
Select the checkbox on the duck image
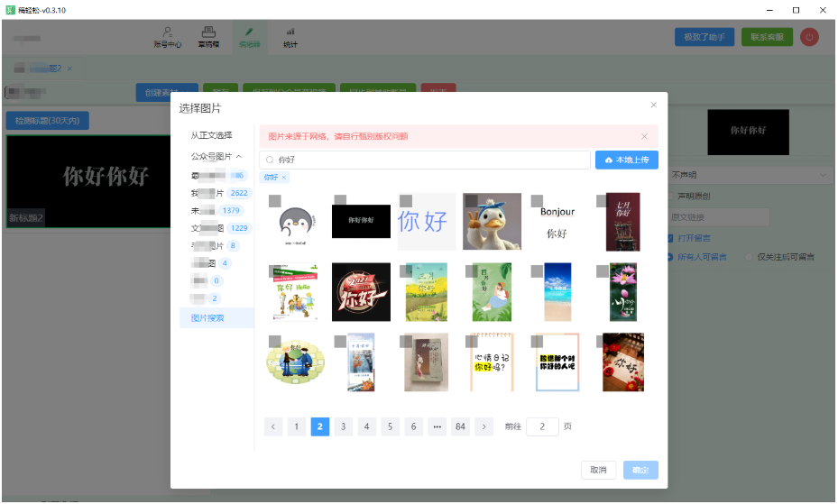[x=471, y=200]
